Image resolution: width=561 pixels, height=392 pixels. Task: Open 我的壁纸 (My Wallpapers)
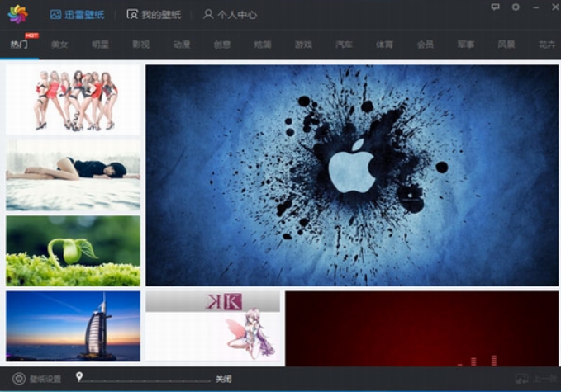tap(153, 14)
